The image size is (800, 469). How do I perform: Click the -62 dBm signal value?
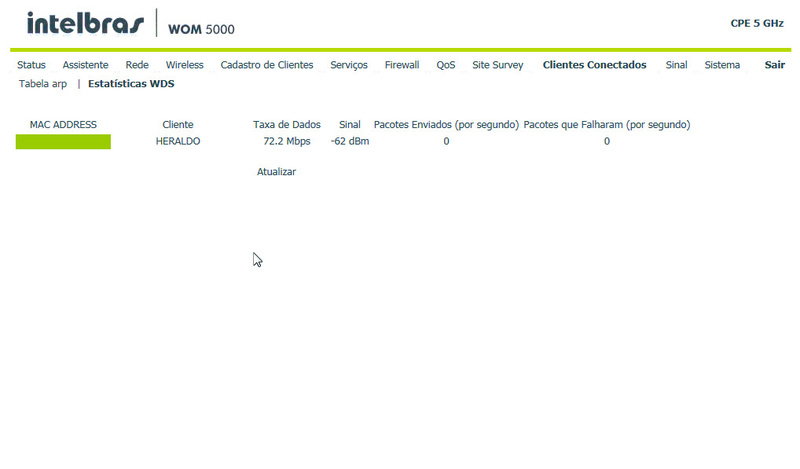click(x=349, y=141)
